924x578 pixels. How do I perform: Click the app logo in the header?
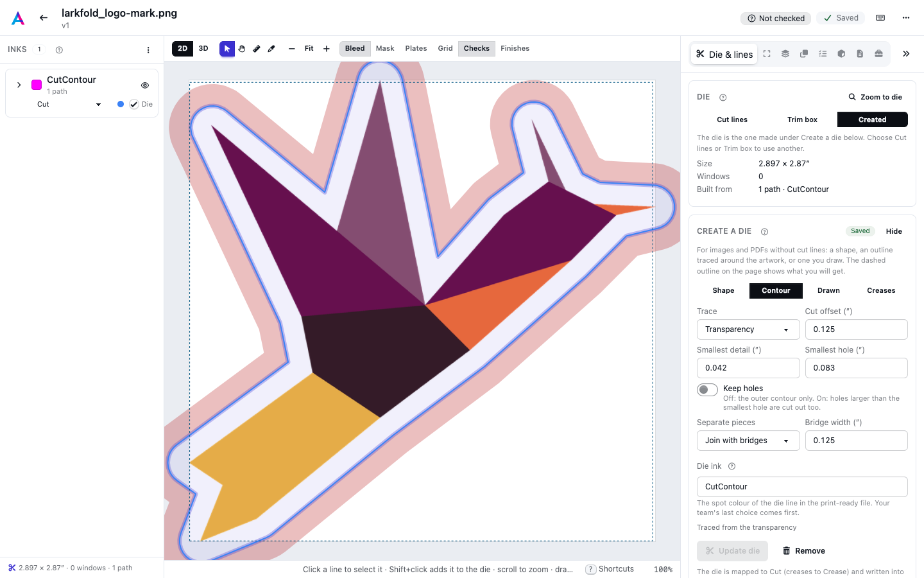18,18
